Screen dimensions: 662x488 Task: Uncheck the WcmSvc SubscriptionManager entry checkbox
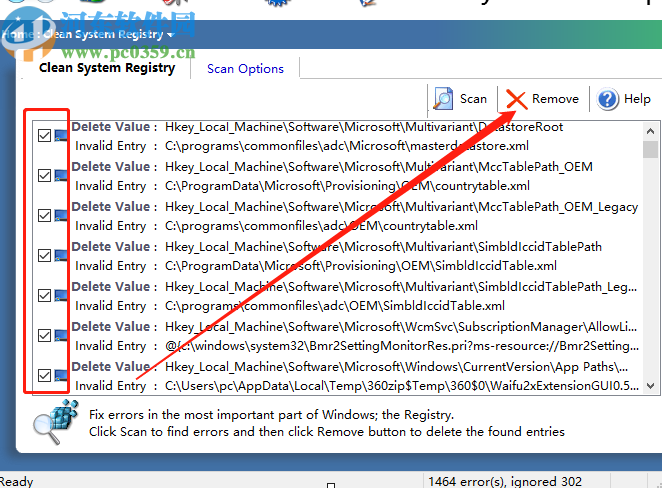44,336
